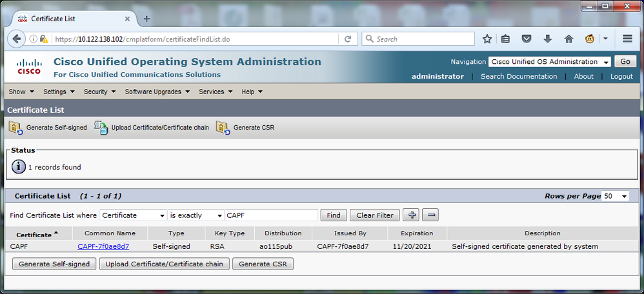Click the Issued By column header
644x294 pixels.
pyautogui.click(x=350, y=233)
